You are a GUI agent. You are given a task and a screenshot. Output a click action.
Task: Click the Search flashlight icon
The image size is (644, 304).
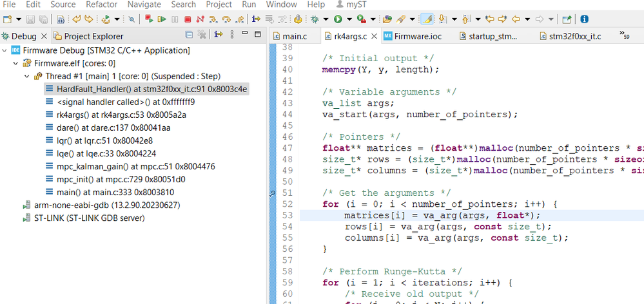pos(401,19)
